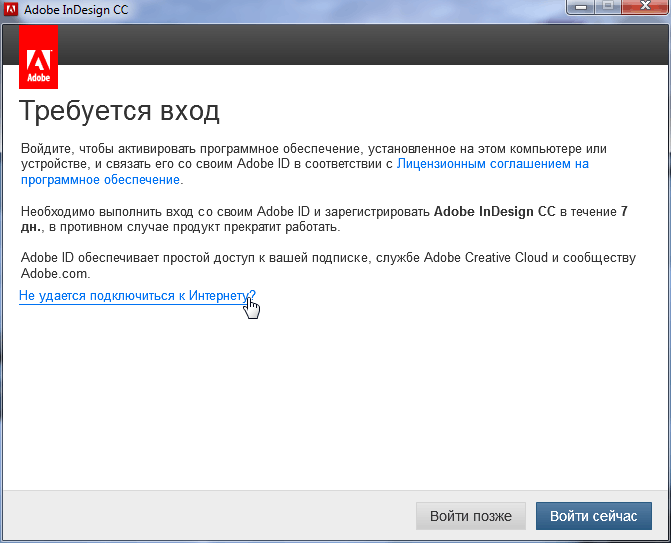This screenshot has height=543, width=671.
Task: Close the Adobe InDesign CC window
Action: click(645, 7)
